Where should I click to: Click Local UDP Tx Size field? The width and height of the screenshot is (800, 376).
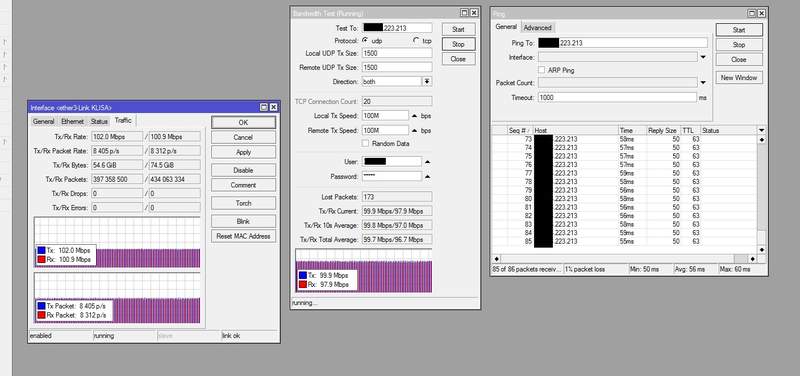click(x=397, y=53)
